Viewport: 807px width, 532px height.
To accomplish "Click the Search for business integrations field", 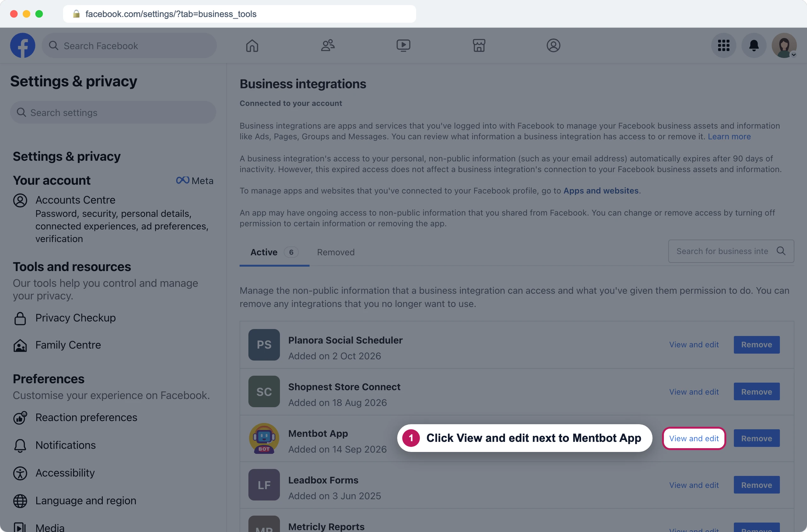I will coord(731,251).
